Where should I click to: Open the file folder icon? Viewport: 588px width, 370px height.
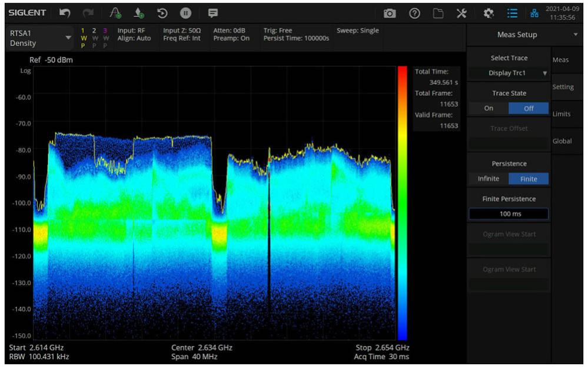tap(437, 13)
